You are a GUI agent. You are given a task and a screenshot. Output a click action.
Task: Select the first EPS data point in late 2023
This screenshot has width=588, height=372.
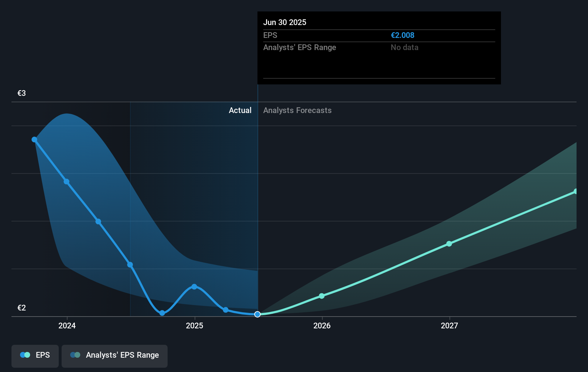[34, 139]
